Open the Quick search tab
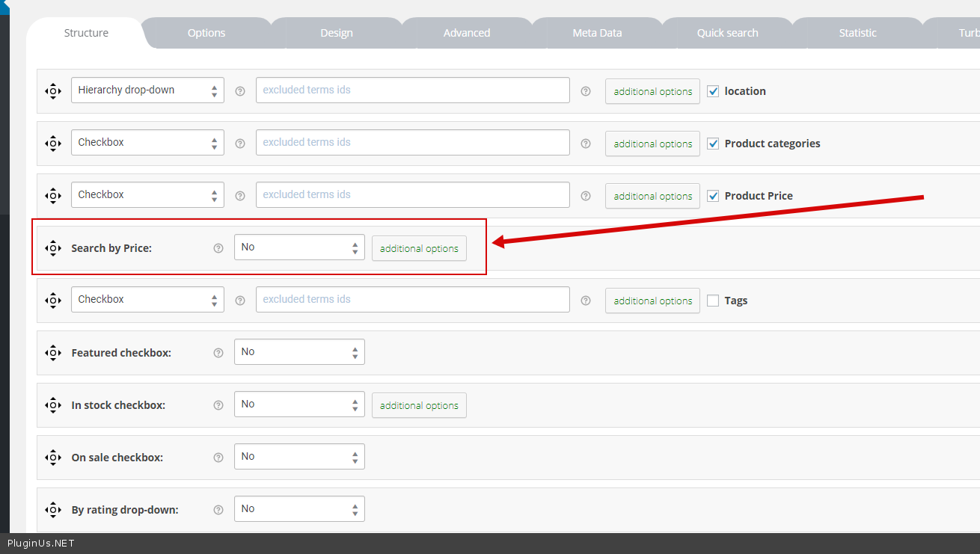Viewport: 980px width, 554px height. [x=727, y=33]
